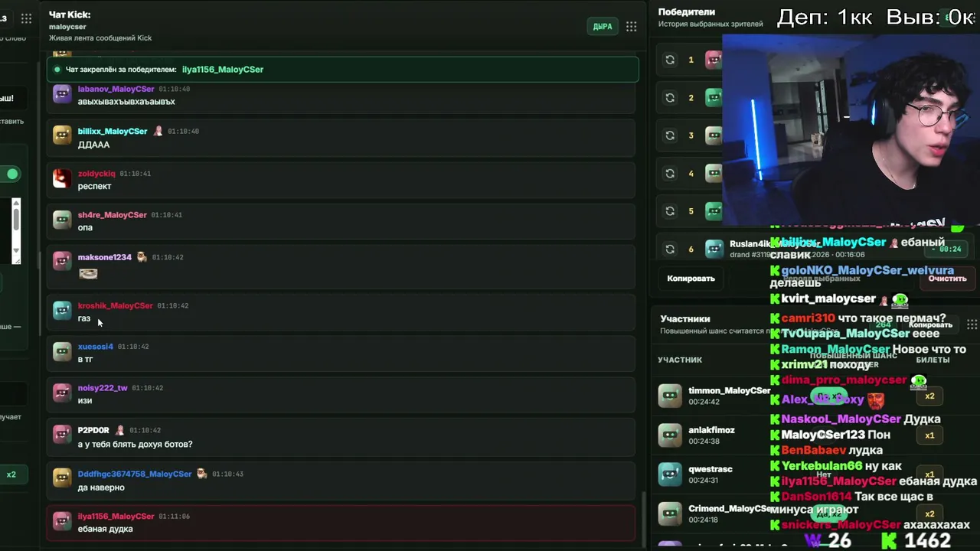Image resolution: width=980 pixels, height=551 pixels.
Task: Click the avatar next to xuesosi4's message
Action: click(x=62, y=352)
